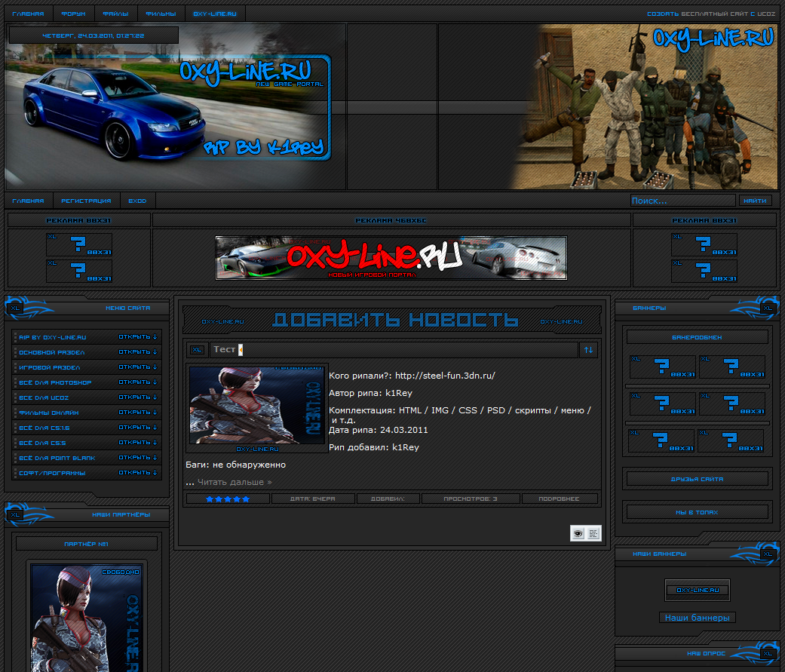785x672 pixels.
Task: Expand the Всё для CS:S menu section
Action: (x=87, y=443)
